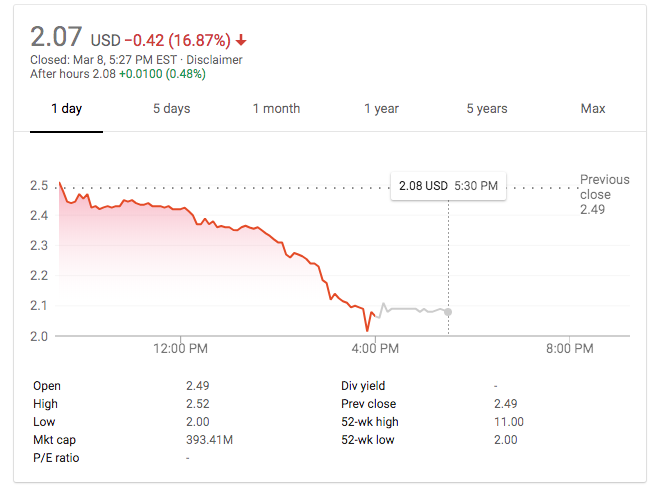Screen dimensions: 656x486
Task: Click the 12:00 PM axis label
Action: 182,349
